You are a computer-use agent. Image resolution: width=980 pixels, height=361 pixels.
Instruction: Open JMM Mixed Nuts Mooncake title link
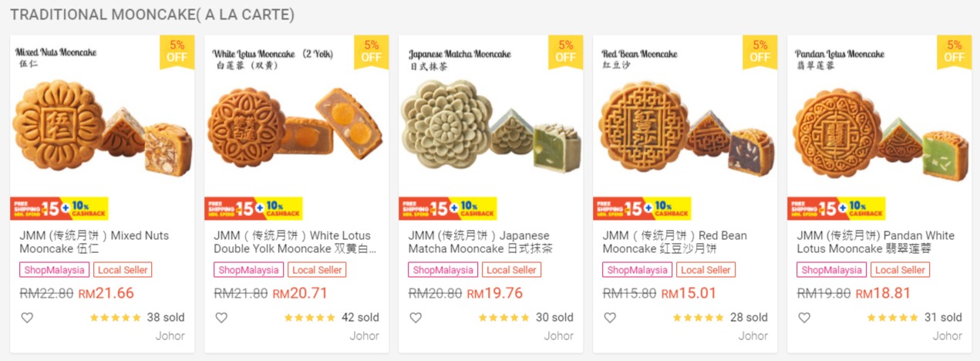coord(94,242)
